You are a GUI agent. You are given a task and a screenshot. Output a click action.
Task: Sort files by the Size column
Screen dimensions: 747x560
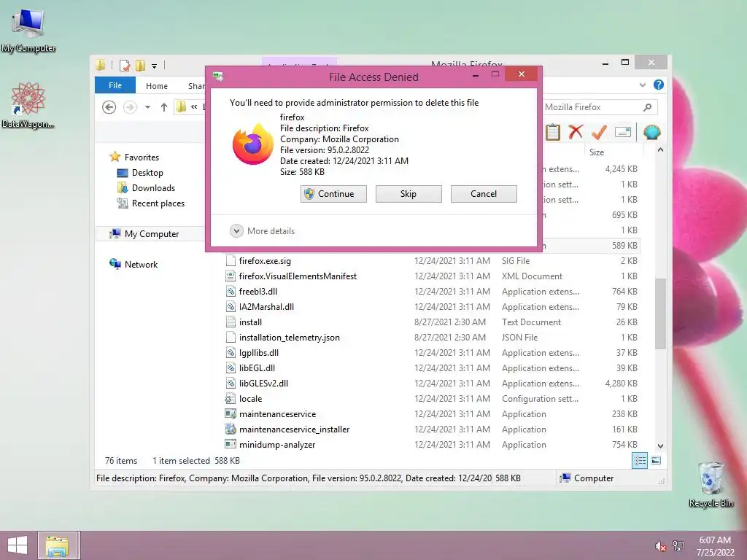(x=597, y=152)
